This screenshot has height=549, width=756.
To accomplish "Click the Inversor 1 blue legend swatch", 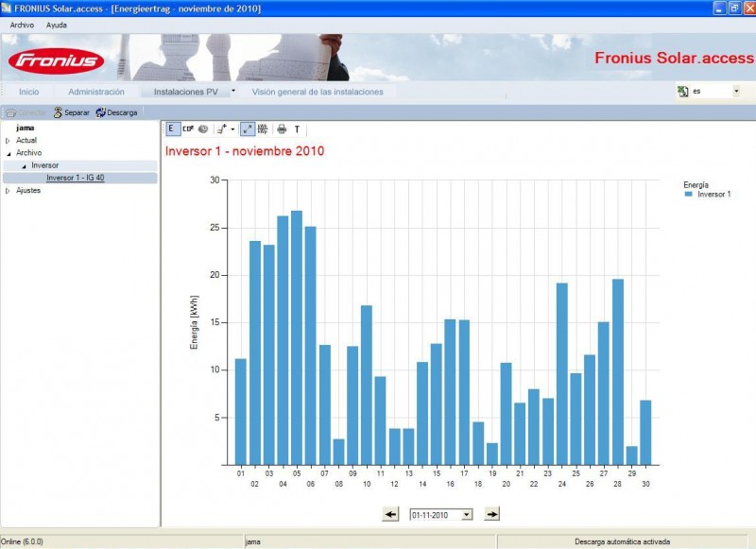I will (x=689, y=194).
